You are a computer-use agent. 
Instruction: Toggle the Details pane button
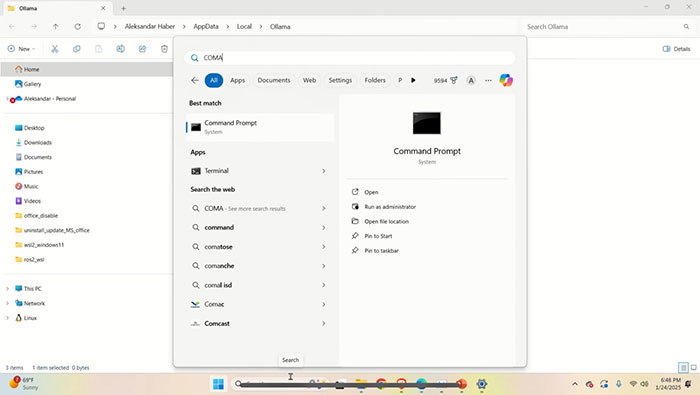point(676,49)
